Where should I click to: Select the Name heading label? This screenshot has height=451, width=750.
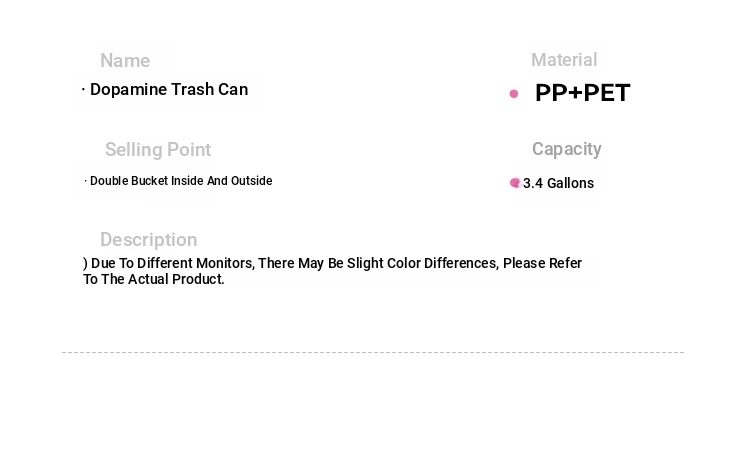(125, 61)
